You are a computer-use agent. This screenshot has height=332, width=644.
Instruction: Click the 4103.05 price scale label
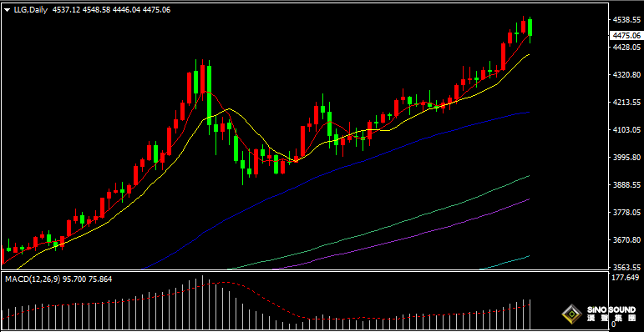pos(626,129)
